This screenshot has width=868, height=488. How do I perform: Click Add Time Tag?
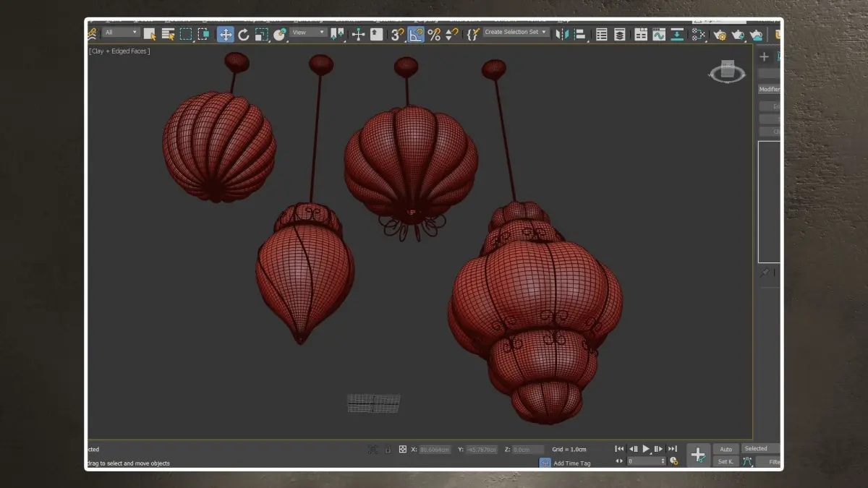click(x=572, y=463)
